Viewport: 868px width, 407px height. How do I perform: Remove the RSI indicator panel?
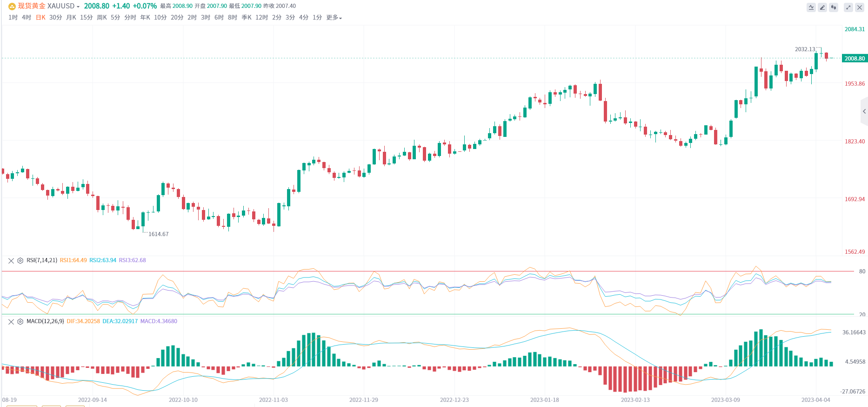pyautogui.click(x=11, y=261)
